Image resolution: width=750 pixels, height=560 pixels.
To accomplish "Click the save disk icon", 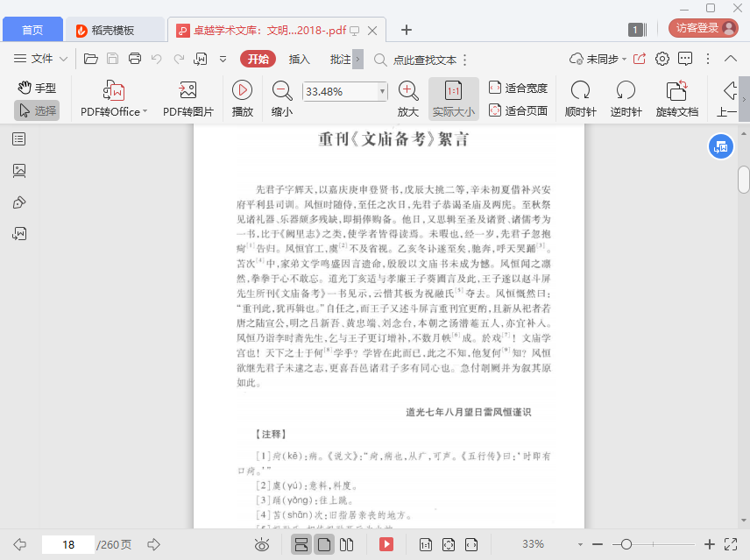I will tap(112, 59).
